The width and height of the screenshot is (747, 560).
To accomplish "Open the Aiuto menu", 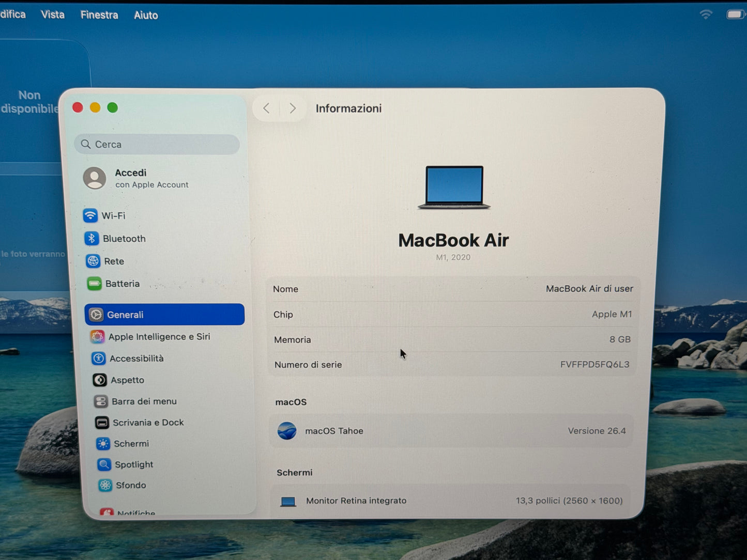I will [x=146, y=15].
